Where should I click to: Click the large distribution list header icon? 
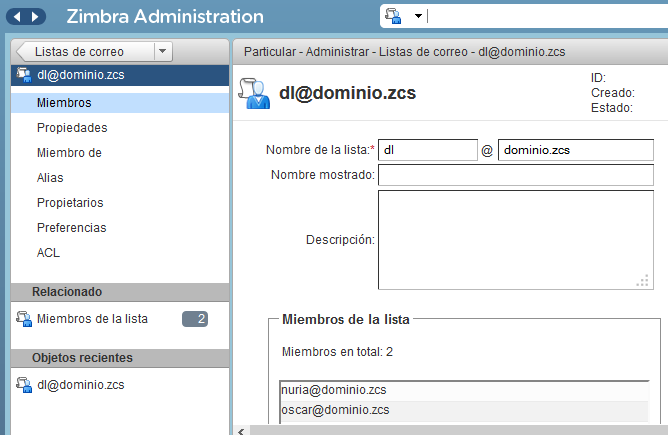254,93
